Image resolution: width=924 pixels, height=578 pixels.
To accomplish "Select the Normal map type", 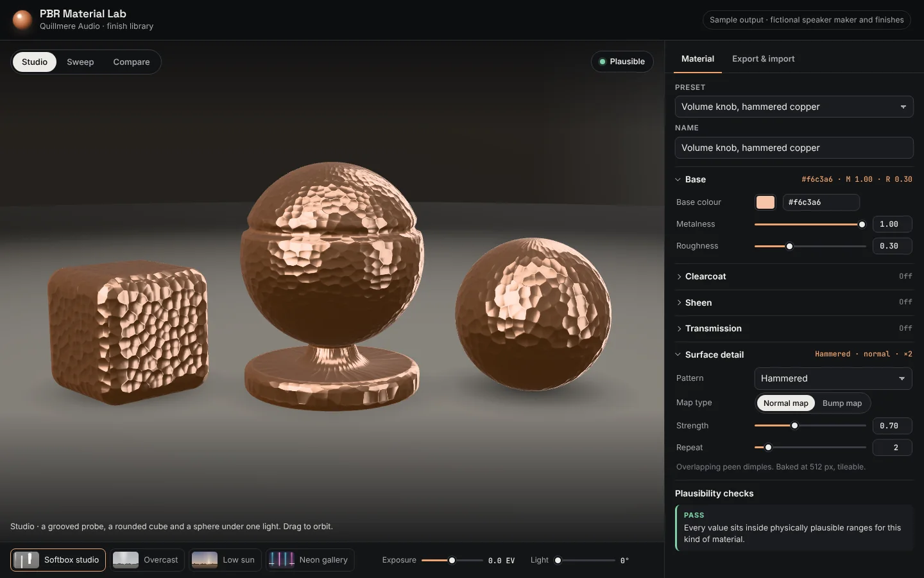I will tap(786, 403).
